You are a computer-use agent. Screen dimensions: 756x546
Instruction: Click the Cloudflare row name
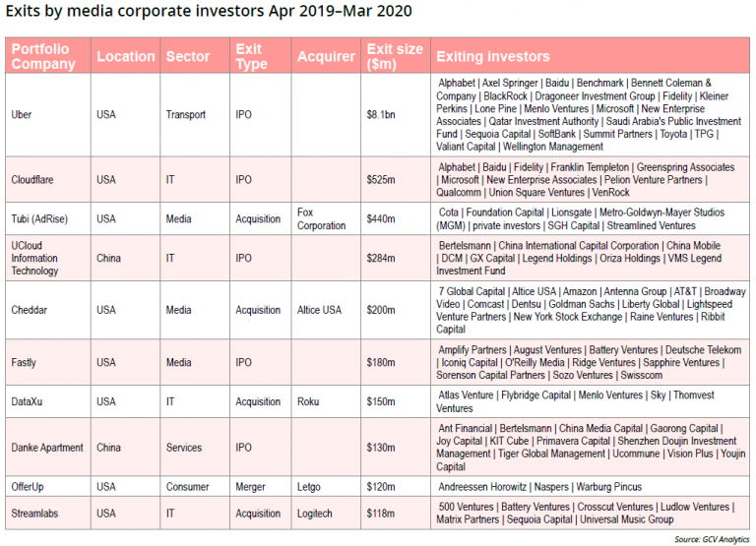point(33,180)
